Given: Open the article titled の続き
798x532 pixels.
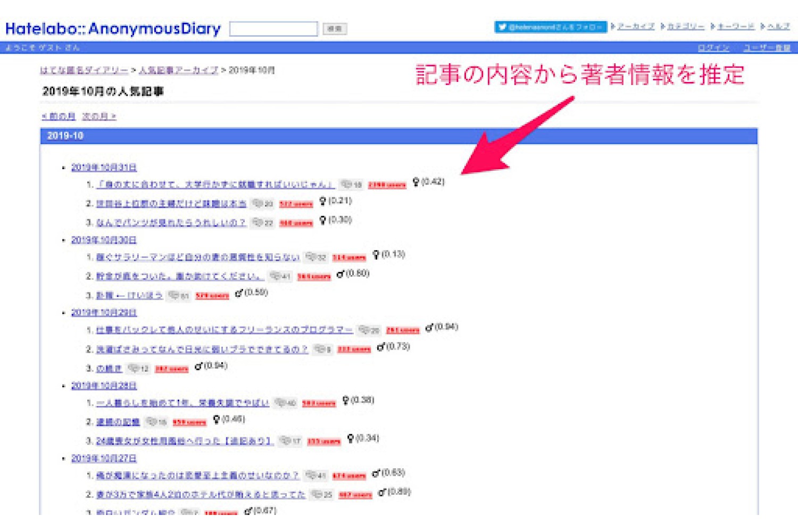Looking at the screenshot, I should point(109,368).
